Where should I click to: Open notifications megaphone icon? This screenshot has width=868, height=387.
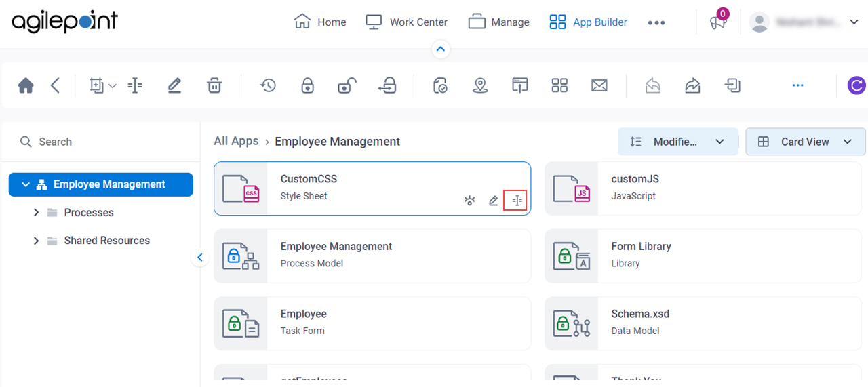717,22
